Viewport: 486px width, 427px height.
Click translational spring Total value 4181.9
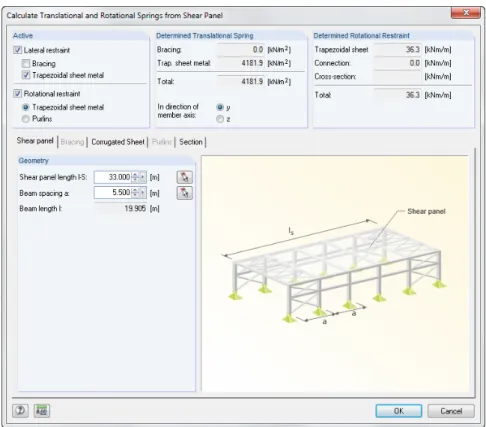click(241, 81)
